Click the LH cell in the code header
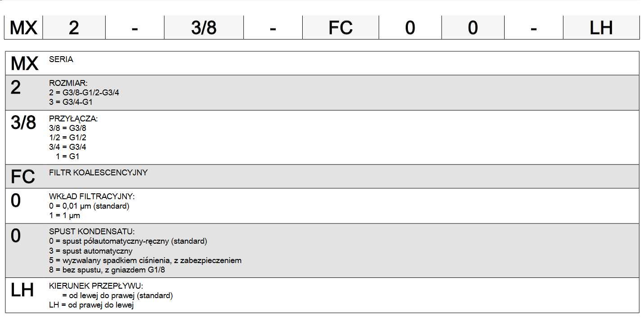The image size is (644, 317). click(x=601, y=28)
